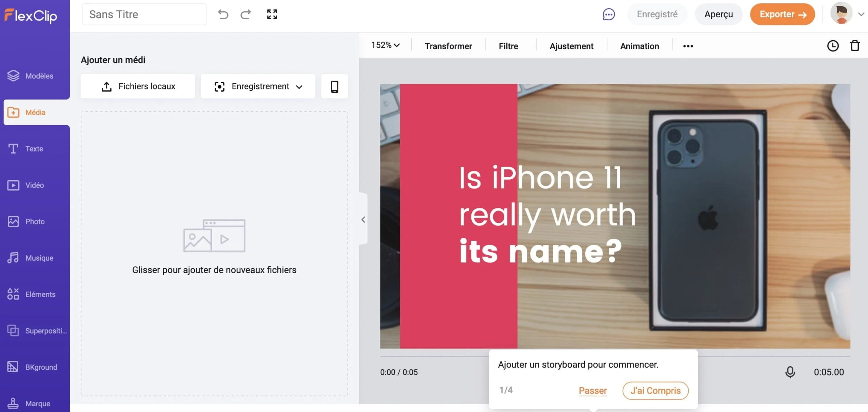Open the clip duration clock icon
The image size is (868, 412).
coord(833,46)
